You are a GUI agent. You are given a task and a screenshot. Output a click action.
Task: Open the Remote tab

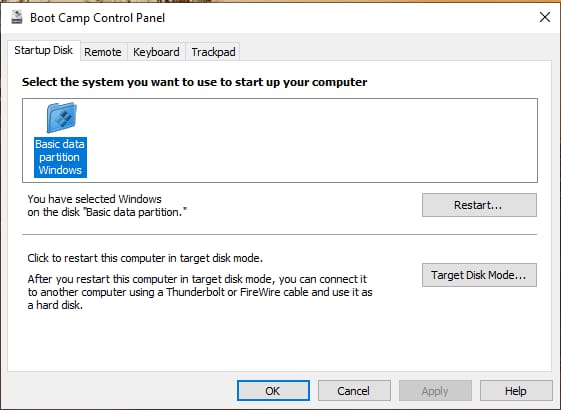103,52
